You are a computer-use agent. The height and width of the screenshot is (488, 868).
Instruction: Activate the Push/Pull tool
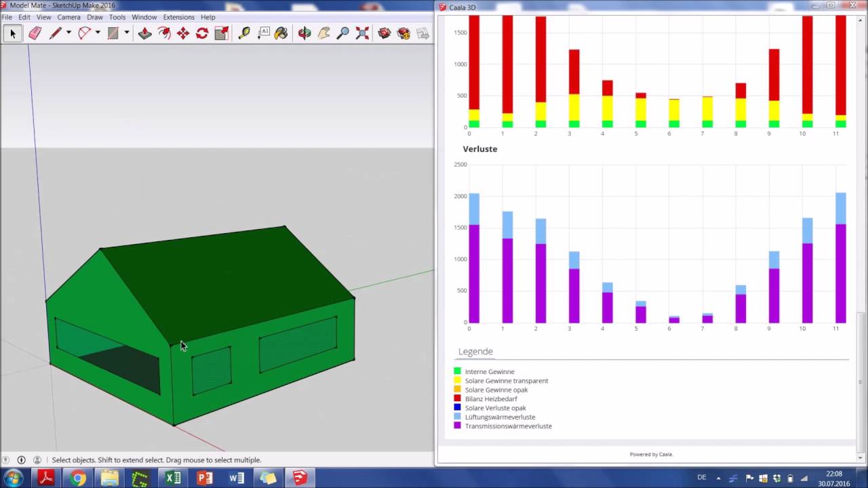coord(144,33)
